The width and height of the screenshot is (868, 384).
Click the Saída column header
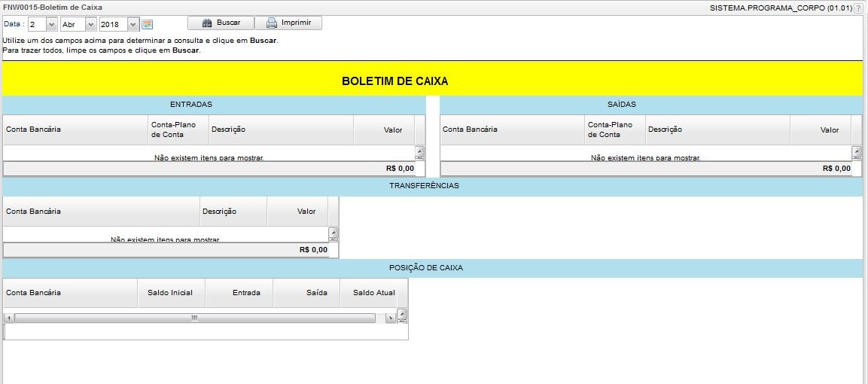(306, 293)
